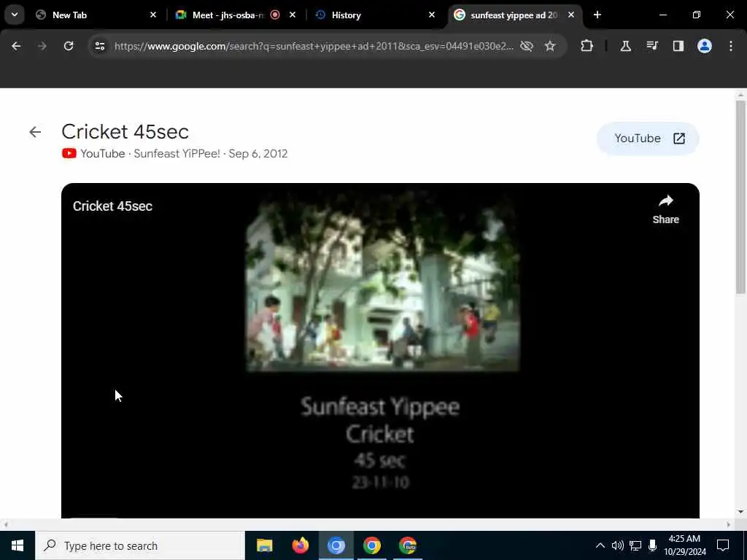747x560 pixels.
Task: Toggle the browser side panel
Action: pos(678,46)
